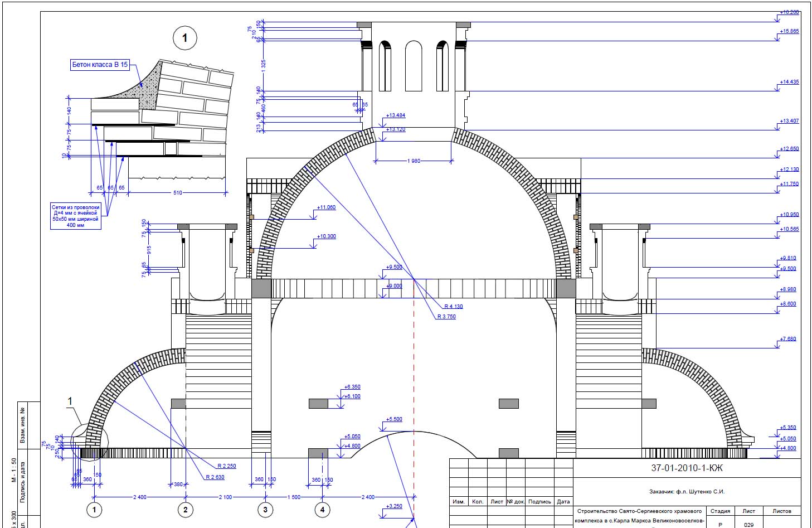The width and height of the screenshot is (812, 528).
Task: Select the '1 500' axis spacing dimension
Action: (x=294, y=497)
